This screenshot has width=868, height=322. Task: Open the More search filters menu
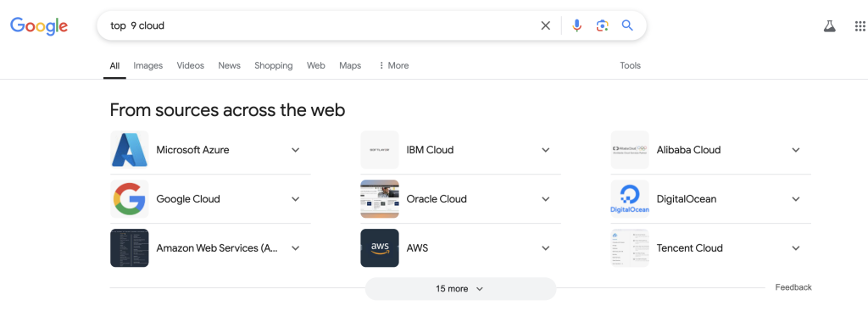pos(393,65)
